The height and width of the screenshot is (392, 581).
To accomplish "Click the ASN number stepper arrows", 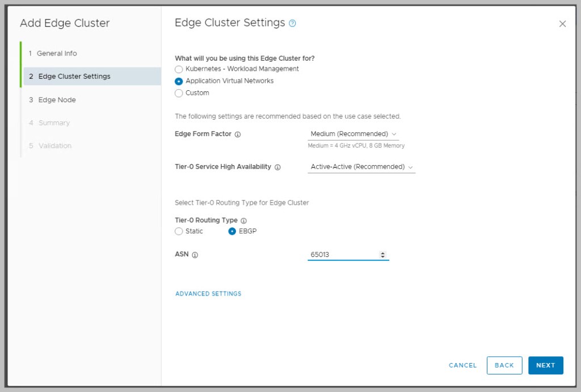I will click(x=383, y=255).
